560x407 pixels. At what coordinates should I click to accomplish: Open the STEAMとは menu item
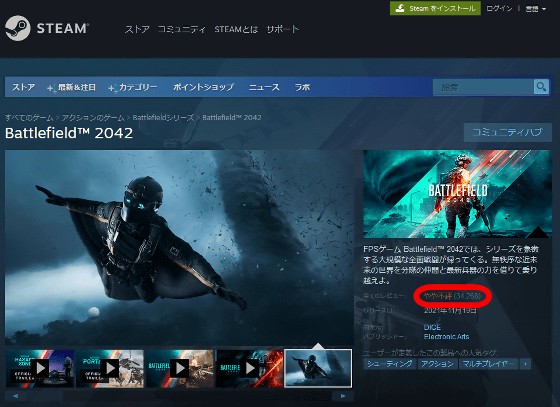[x=236, y=29]
